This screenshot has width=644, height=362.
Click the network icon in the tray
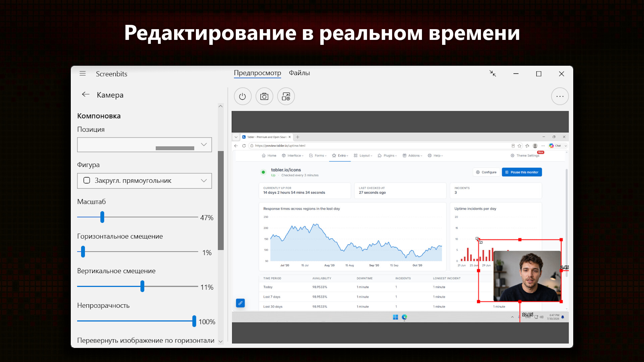click(x=536, y=317)
